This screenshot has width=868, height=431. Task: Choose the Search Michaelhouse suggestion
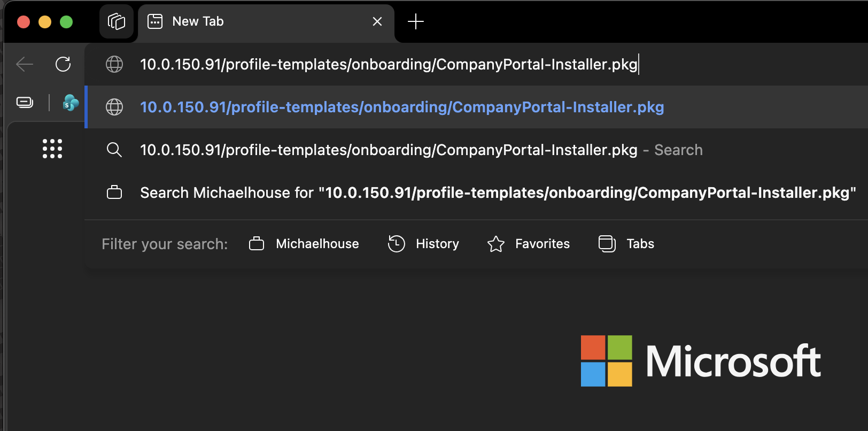[x=476, y=193]
